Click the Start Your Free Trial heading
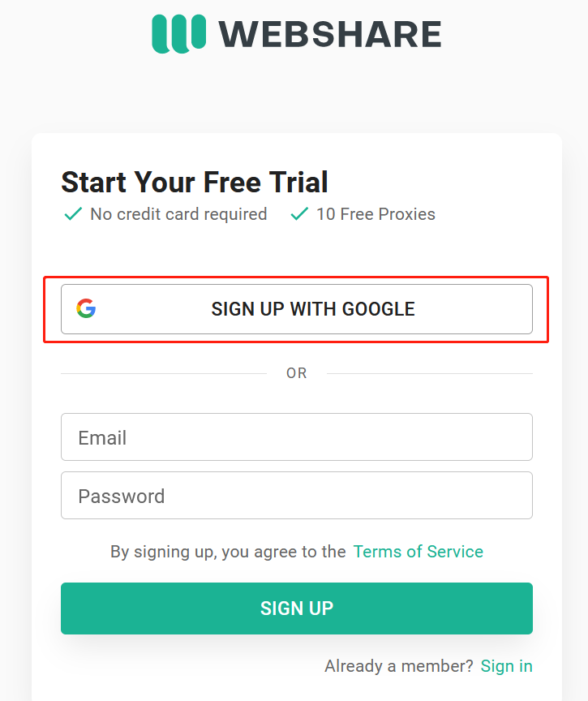The image size is (588, 701). pyautogui.click(x=195, y=182)
